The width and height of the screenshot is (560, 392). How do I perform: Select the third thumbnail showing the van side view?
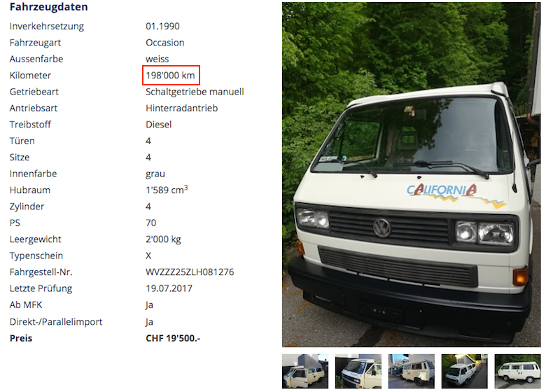pos(412,371)
